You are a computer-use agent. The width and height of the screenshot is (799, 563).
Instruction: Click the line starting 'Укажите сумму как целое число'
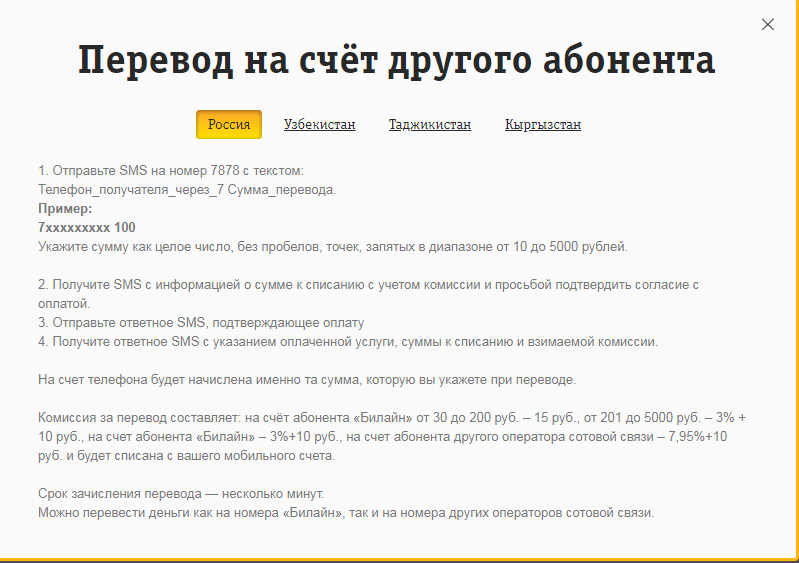pyautogui.click(x=333, y=247)
